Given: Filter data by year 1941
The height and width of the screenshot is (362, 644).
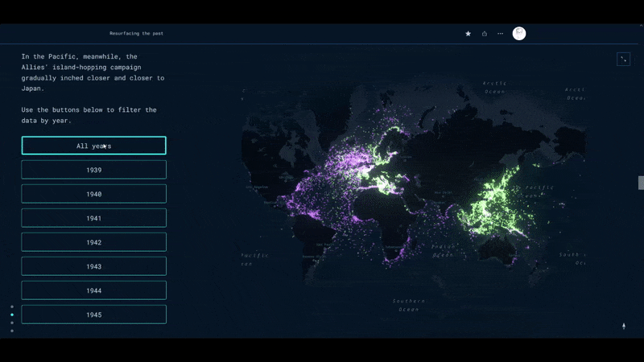Looking at the screenshot, I should pos(94,218).
